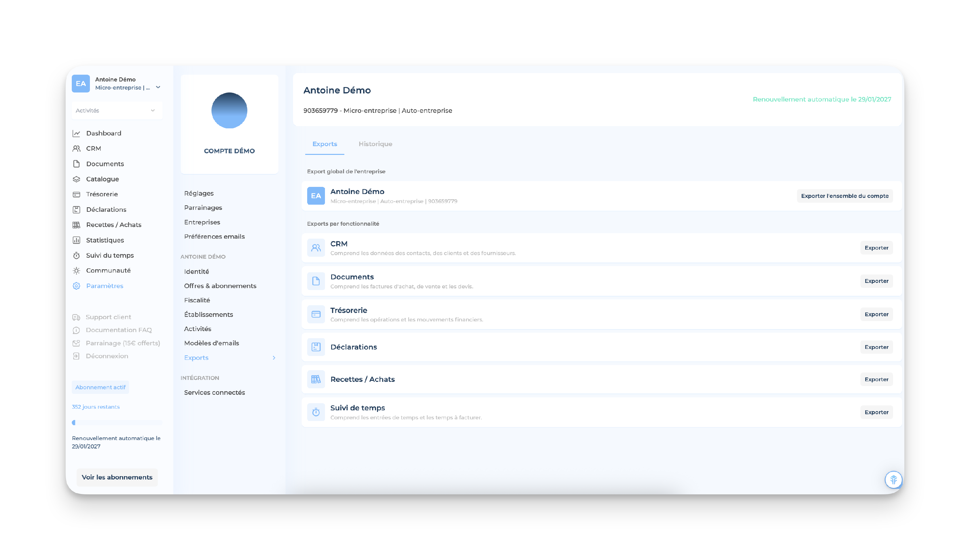Click the CRM people icon in sidebar
Image resolution: width=970 pixels, height=560 pixels.
pos(77,148)
